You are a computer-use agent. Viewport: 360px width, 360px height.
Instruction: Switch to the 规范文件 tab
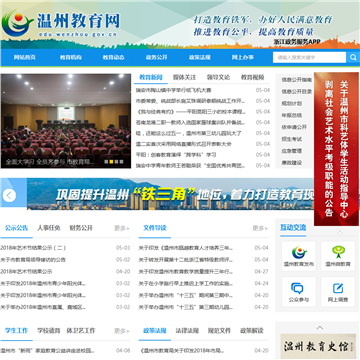click(x=219, y=331)
